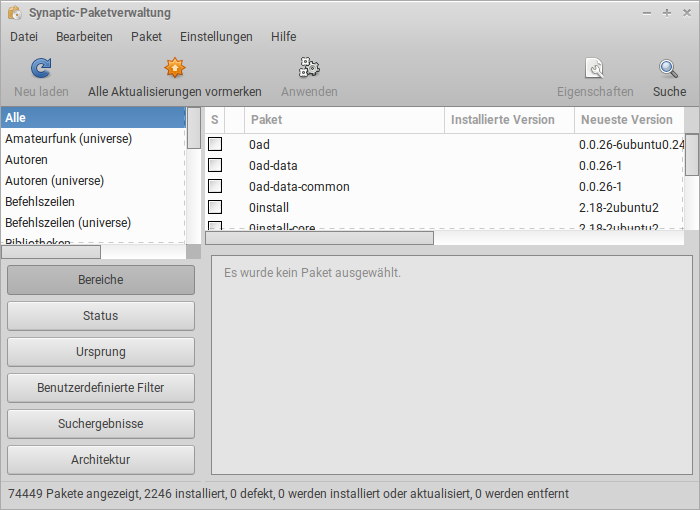Click the Synaptic app icon in title bar

pyautogui.click(x=14, y=13)
